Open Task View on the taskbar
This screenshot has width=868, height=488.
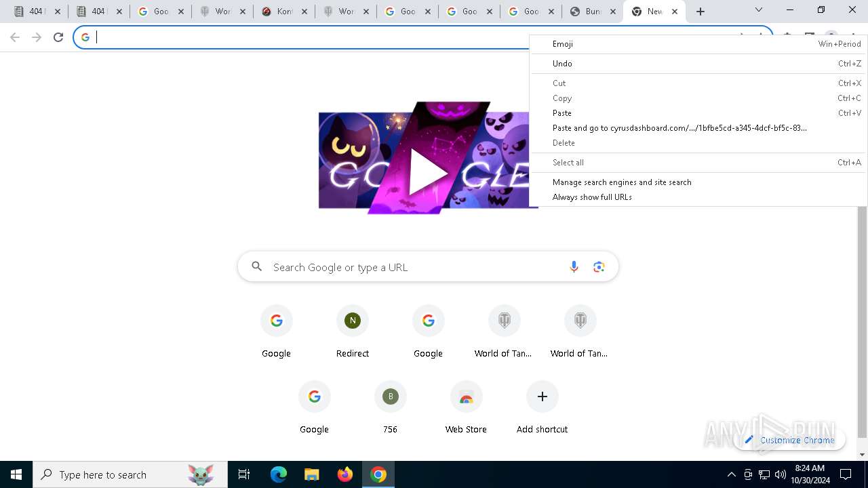point(244,474)
